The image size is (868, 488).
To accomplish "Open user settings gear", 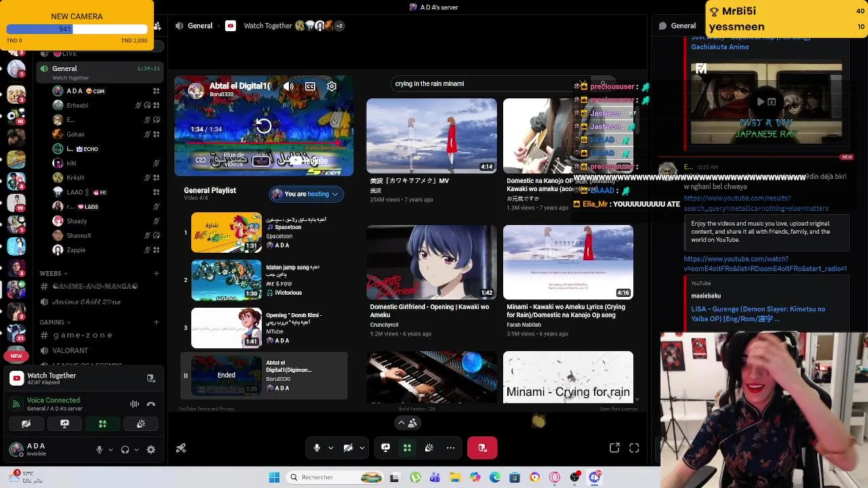I will click(151, 449).
